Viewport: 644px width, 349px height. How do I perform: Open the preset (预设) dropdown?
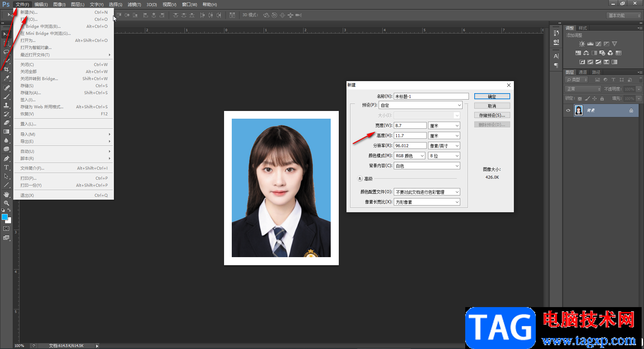coord(421,105)
